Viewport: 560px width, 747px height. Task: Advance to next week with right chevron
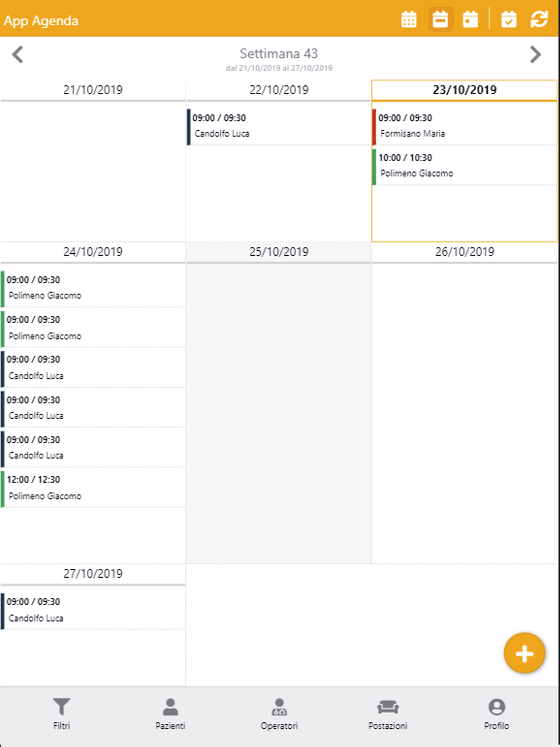point(535,54)
